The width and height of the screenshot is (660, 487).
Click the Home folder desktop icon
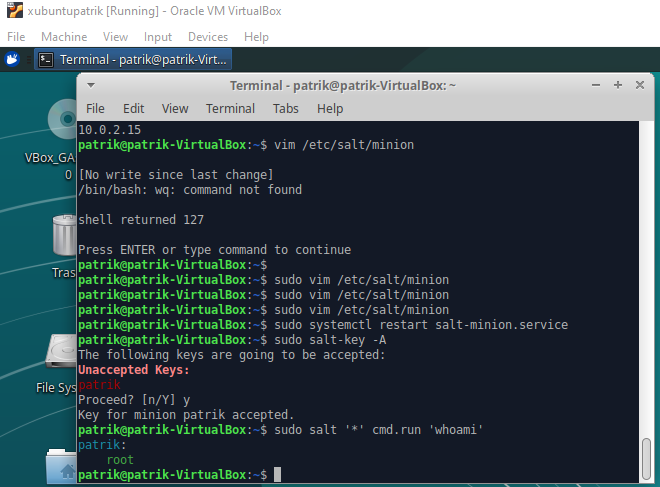tap(63, 468)
